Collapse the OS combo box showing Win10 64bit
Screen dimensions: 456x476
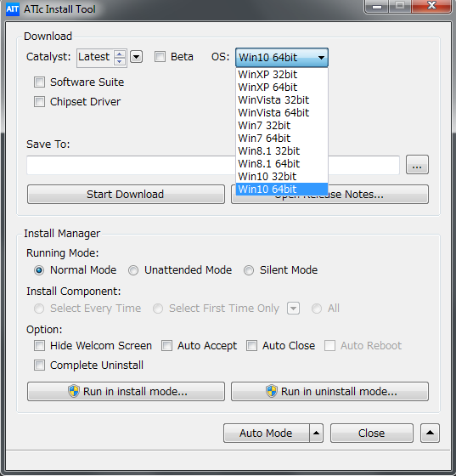tap(282, 58)
